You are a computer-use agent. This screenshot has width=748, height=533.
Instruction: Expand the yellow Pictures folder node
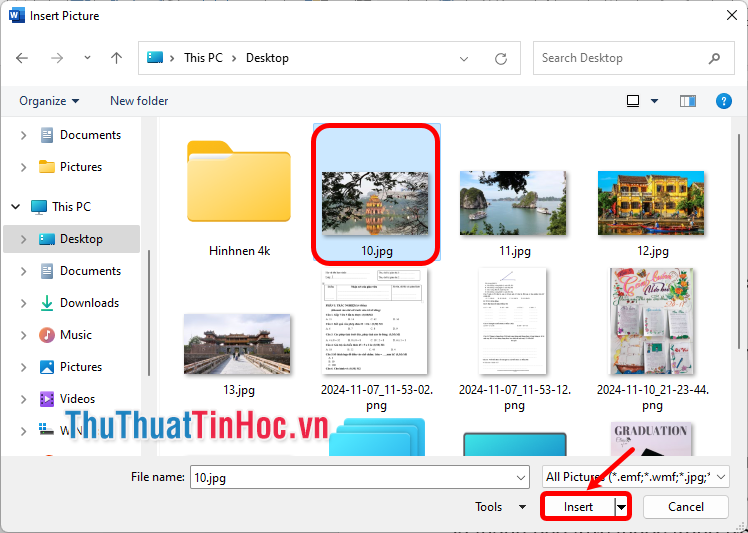point(23,167)
